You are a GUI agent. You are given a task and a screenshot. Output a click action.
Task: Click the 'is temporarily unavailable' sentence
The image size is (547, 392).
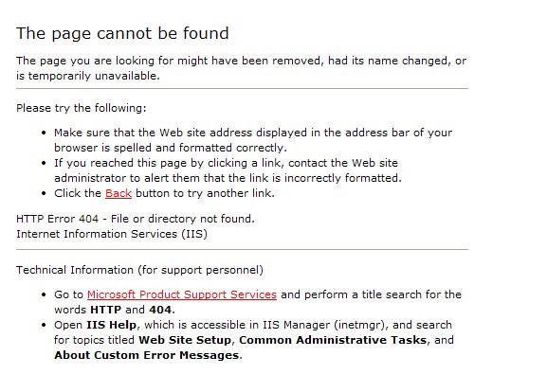click(x=88, y=76)
